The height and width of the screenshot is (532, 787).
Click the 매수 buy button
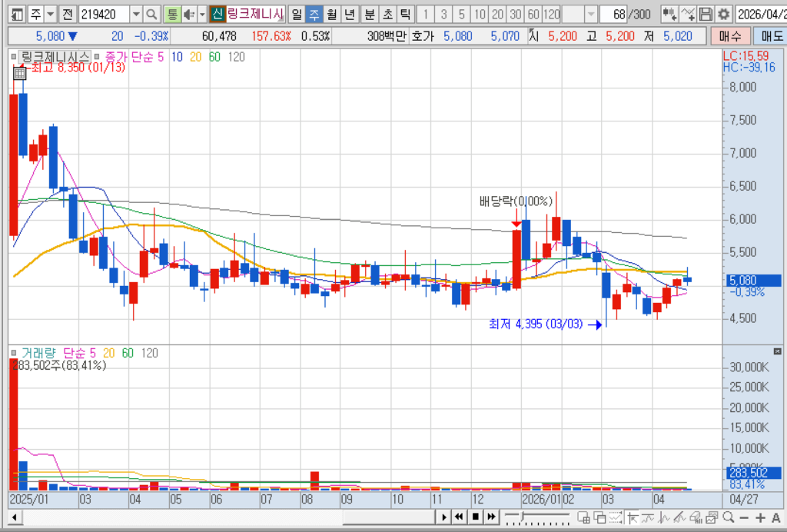731,36
